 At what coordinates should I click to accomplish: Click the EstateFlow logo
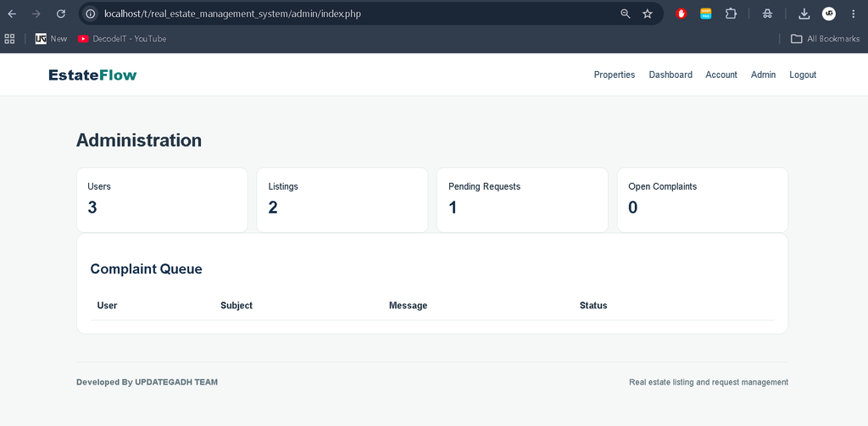point(92,75)
